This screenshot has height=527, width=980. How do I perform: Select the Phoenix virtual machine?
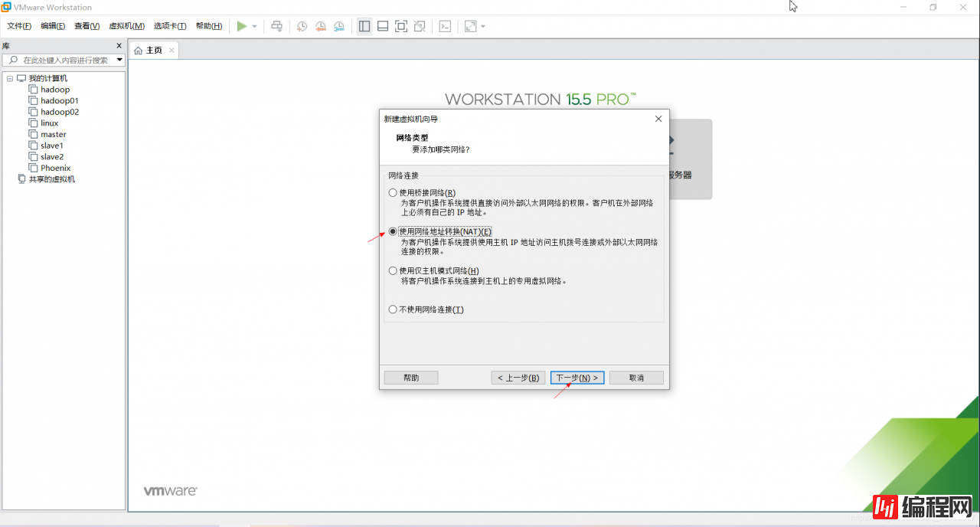56,168
